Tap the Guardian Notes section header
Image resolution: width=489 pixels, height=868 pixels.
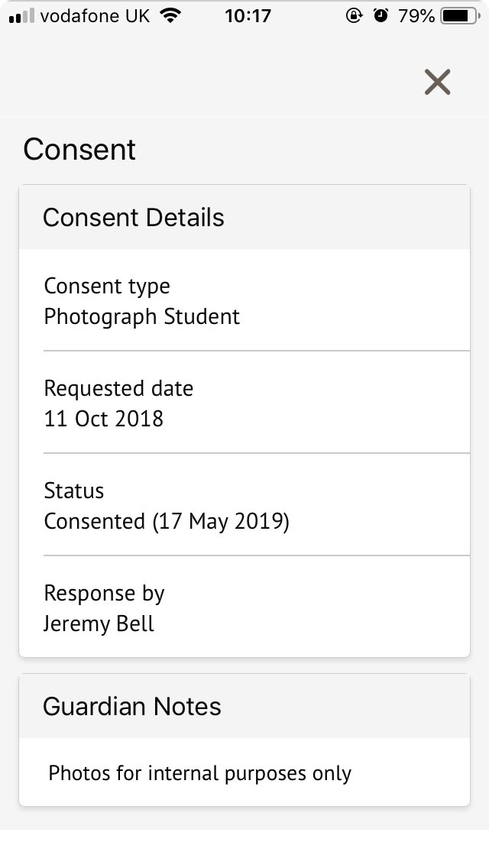tap(132, 707)
